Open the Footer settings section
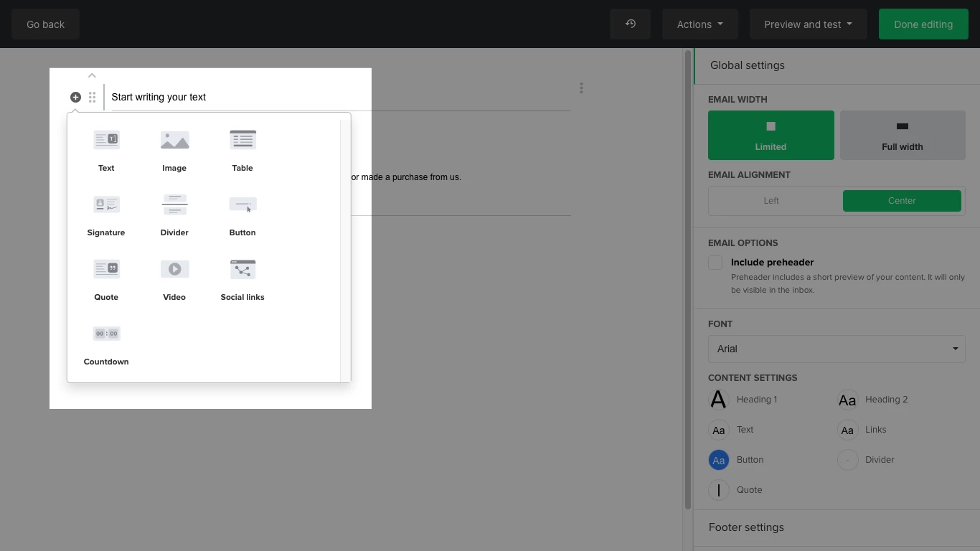 point(746,527)
